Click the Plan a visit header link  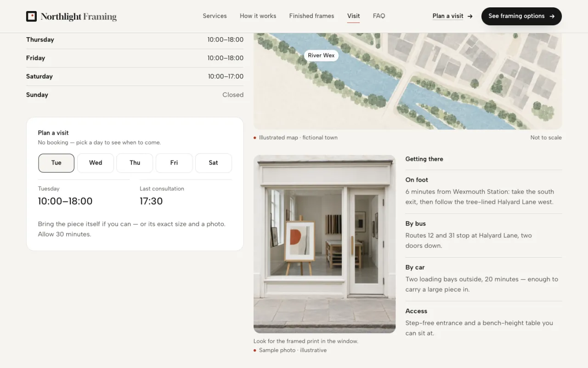(452, 16)
